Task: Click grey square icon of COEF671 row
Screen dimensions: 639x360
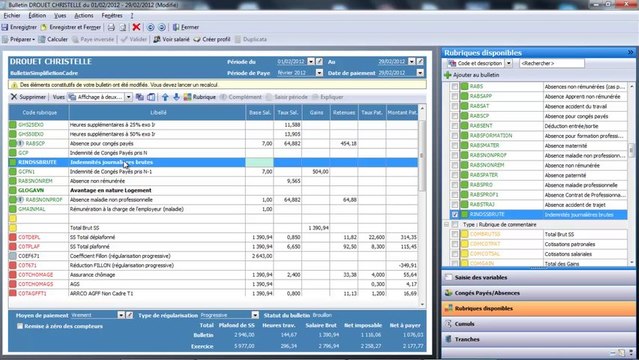Action: tap(13, 256)
